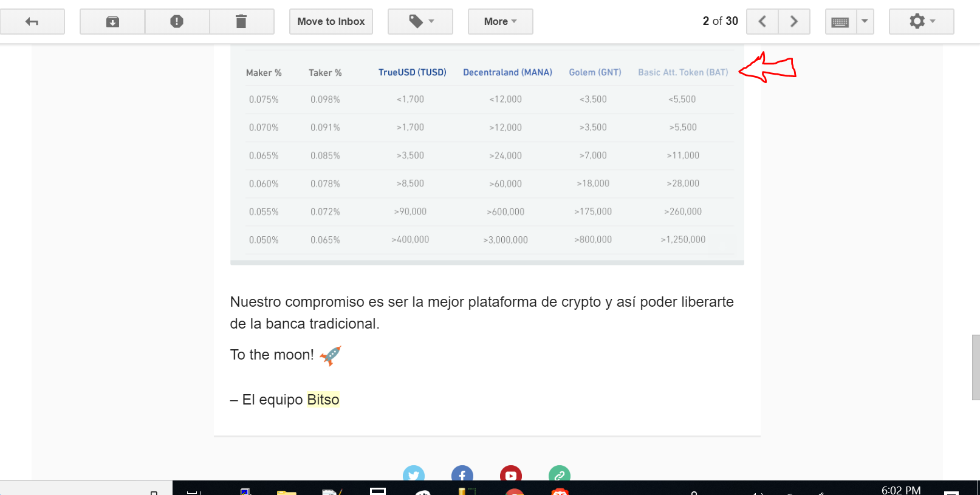
Task: Open the Decentraland (MANA) header link
Action: coord(508,72)
